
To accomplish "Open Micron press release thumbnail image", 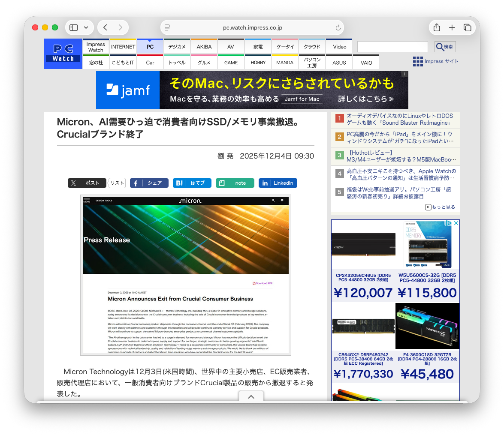I will (185, 275).
